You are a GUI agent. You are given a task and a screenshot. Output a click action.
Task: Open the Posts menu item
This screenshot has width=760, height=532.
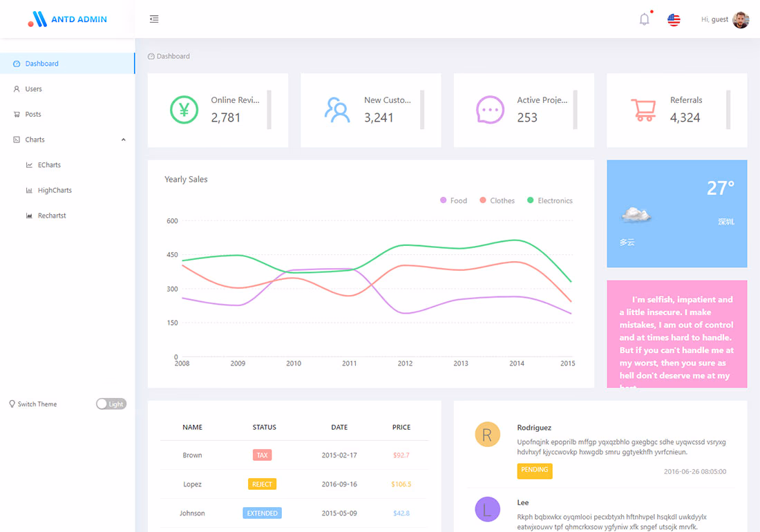[x=68, y=115]
